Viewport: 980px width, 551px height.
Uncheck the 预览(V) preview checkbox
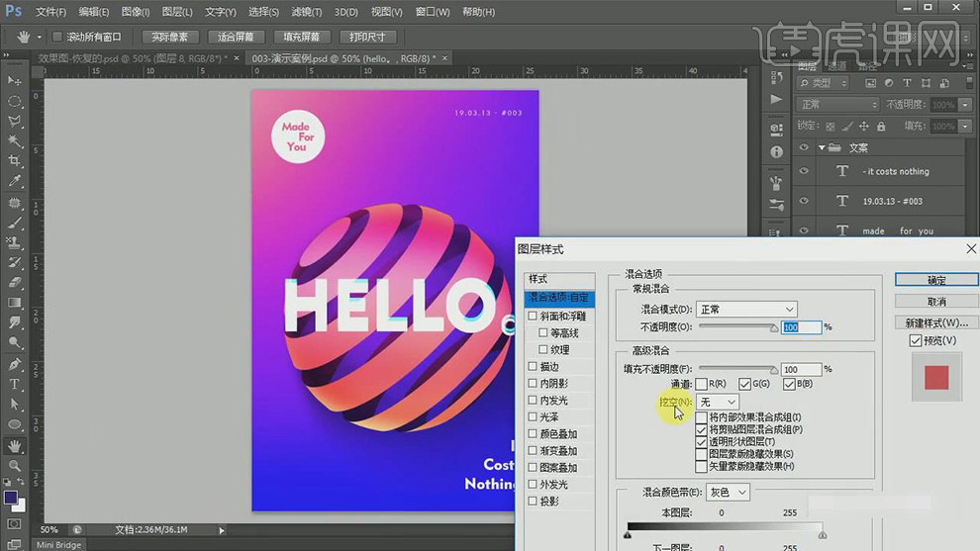point(916,341)
